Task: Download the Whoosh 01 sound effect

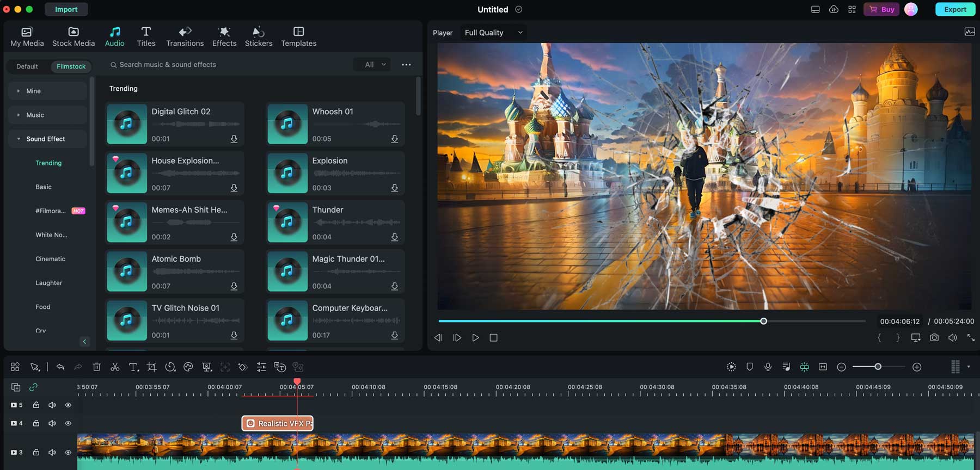Action: tap(394, 139)
